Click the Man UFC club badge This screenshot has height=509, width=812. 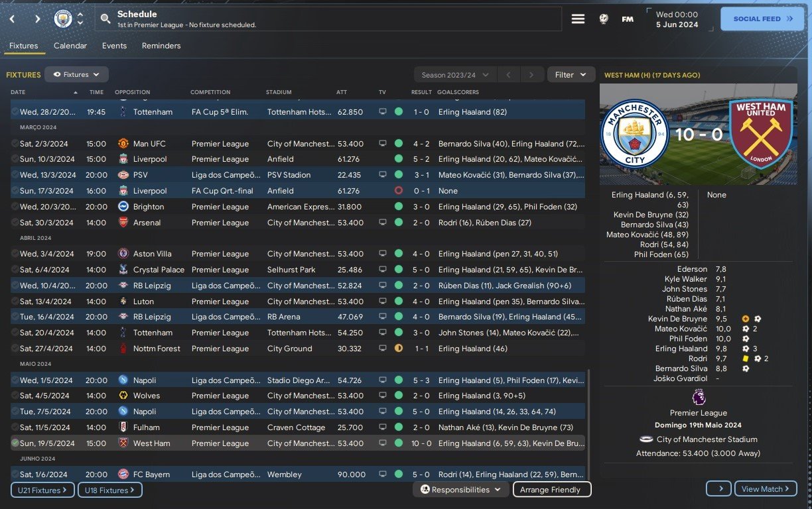[123, 144]
